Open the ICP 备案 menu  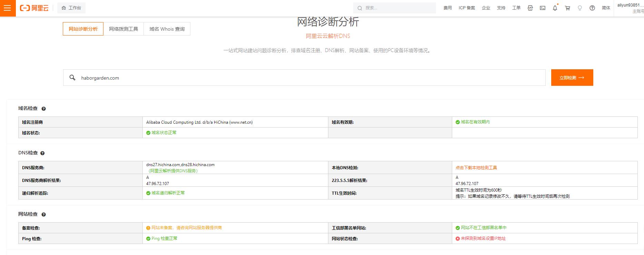467,8
